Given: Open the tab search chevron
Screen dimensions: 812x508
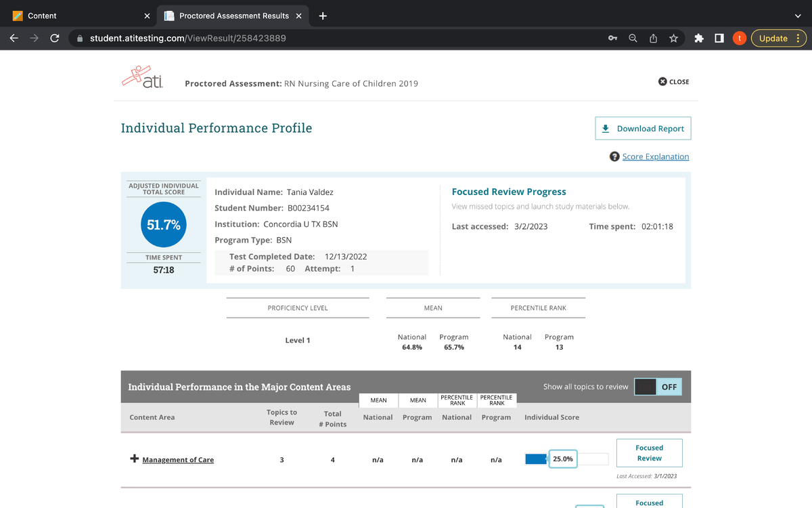Looking at the screenshot, I should [x=797, y=15].
